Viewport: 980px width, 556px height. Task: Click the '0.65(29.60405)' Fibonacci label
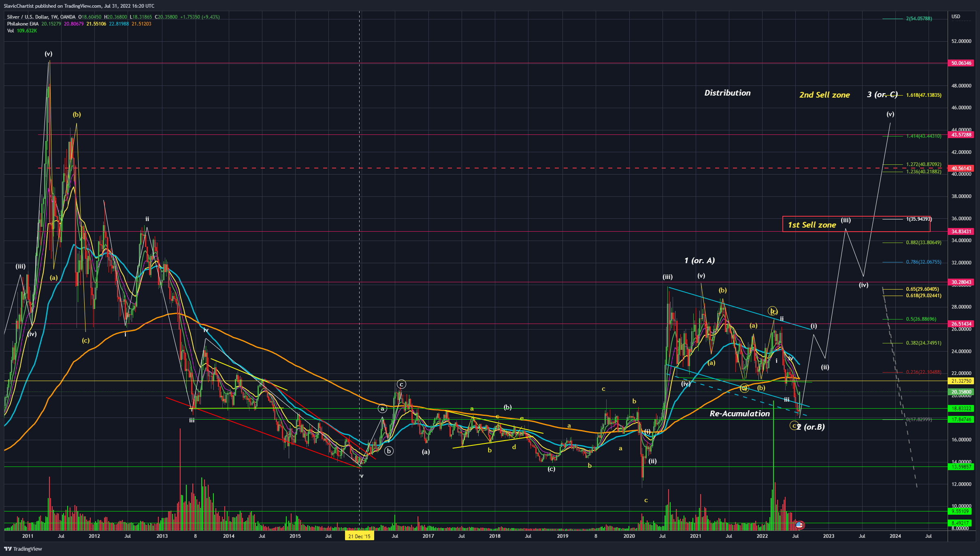pos(922,289)
